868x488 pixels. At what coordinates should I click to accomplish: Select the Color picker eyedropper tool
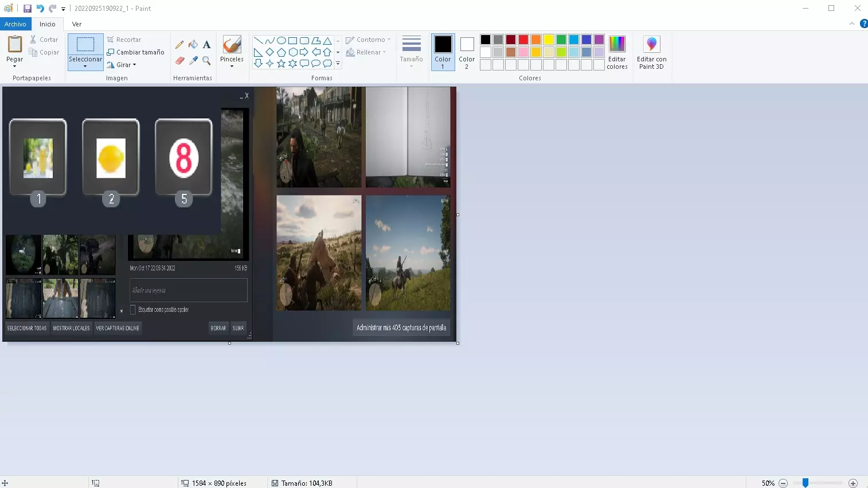(x=193, y=60)
